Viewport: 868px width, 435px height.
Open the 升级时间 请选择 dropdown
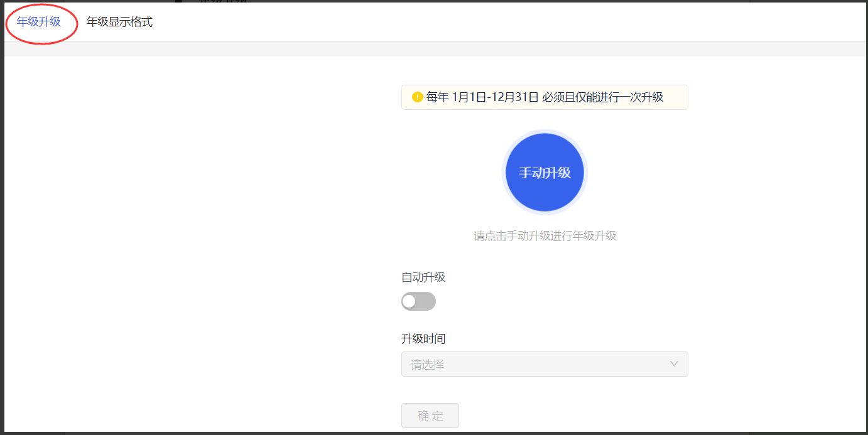tap(545, 364)
